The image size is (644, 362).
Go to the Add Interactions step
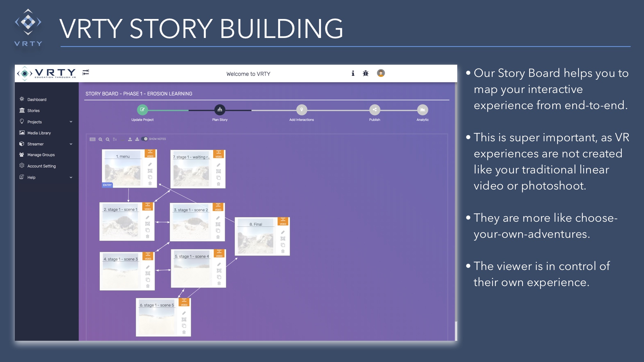pyautogui.click(x=301, y=110)
